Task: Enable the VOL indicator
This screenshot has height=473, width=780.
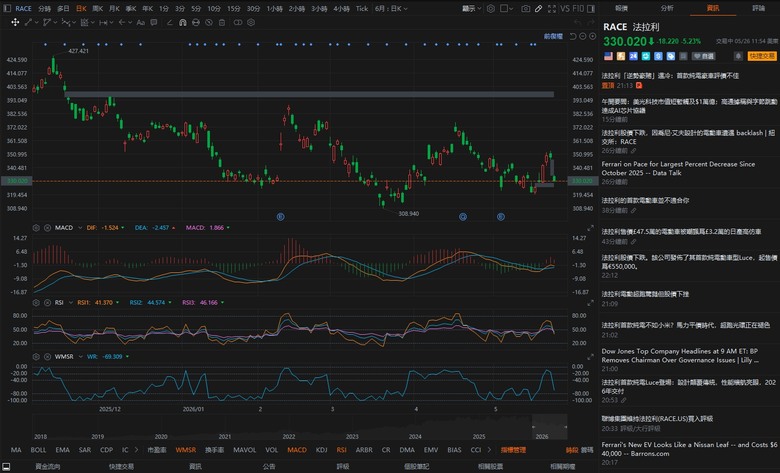Action: 272,450
